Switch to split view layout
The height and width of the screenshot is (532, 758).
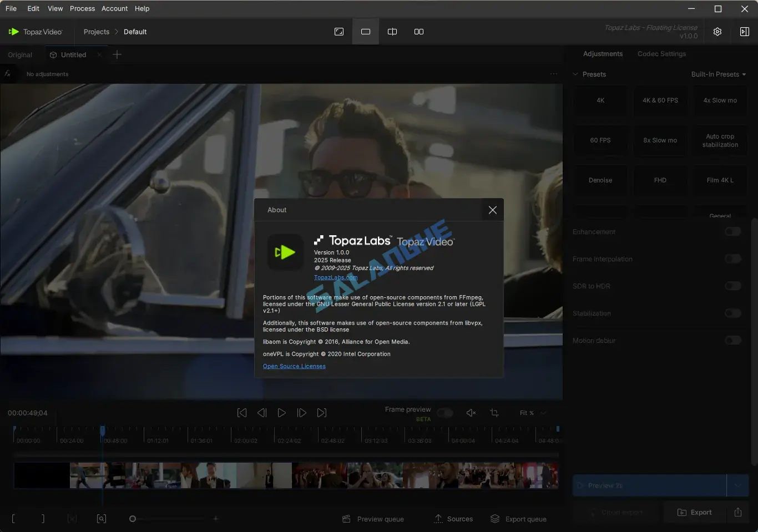pyautogui.click(x=392, y=32)
